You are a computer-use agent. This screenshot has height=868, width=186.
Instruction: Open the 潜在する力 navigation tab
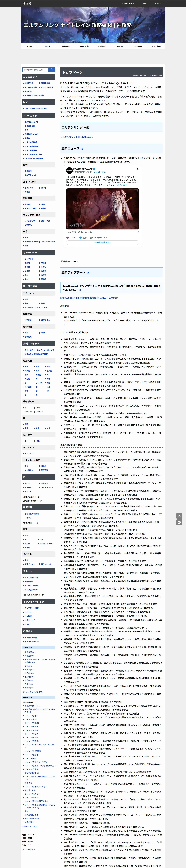(84, 46)
